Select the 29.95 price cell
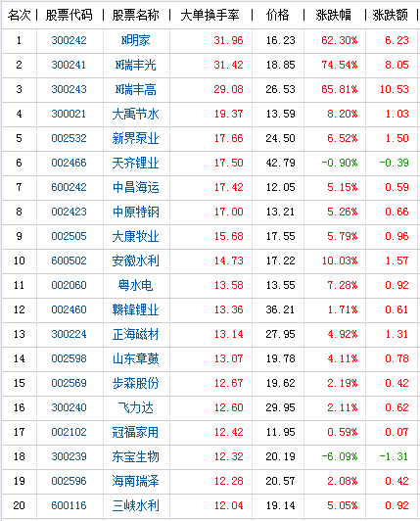This screenshot has height=521, width=420. tap(280, 407)
